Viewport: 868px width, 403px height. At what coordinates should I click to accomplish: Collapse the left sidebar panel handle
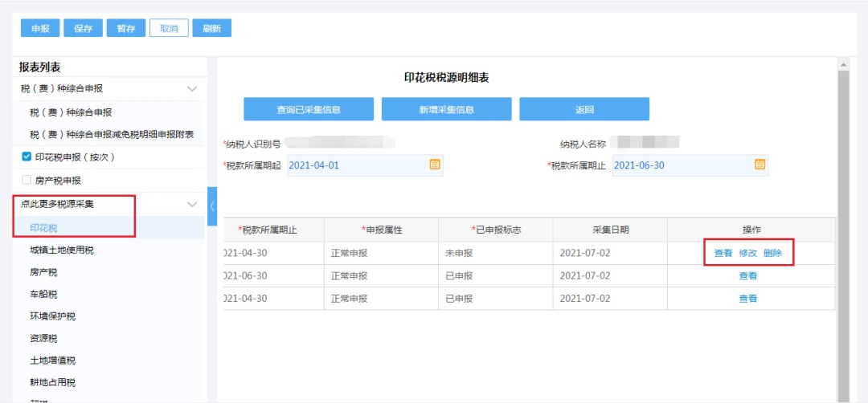click(212, 206)
